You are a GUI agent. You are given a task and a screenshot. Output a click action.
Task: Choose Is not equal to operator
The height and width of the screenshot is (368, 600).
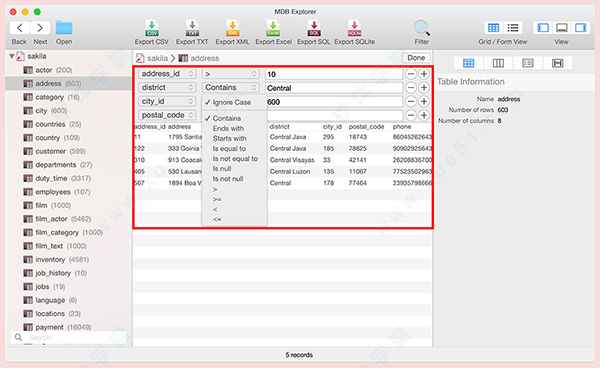click(234, 159)
